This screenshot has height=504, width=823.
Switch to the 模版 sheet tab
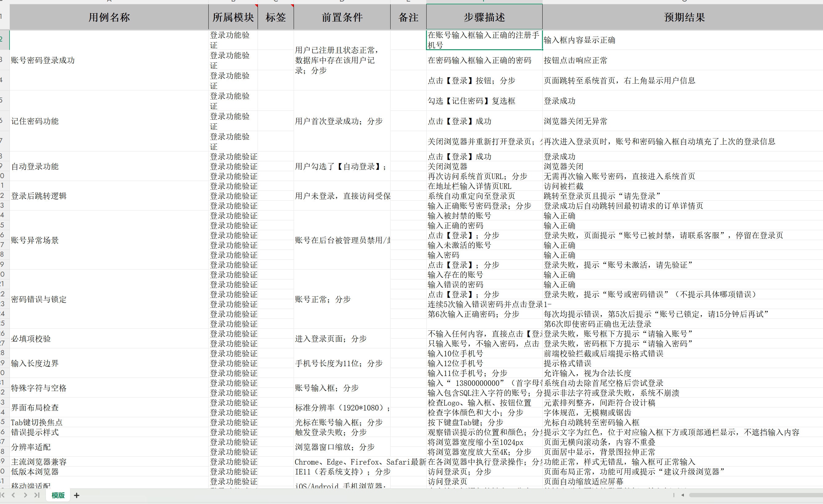pos(58,495)
